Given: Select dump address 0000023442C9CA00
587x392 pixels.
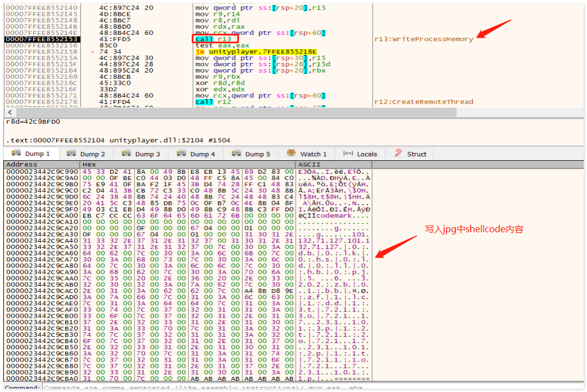Looking at the screenshot, I should pyautogui.click(x=42, y=215).
